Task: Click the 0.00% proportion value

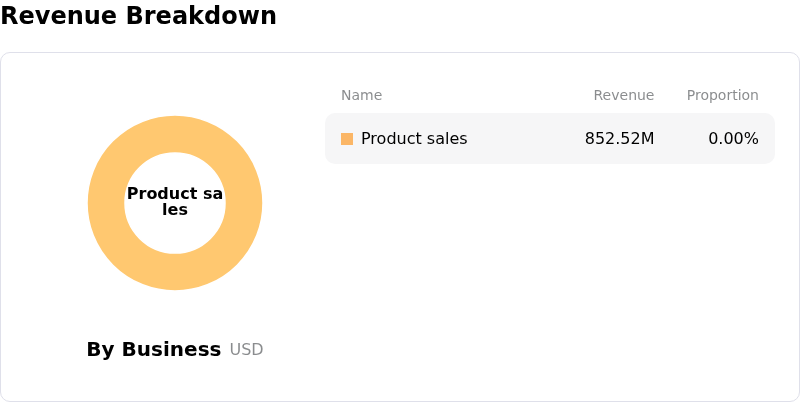Action: click(733, 139)
